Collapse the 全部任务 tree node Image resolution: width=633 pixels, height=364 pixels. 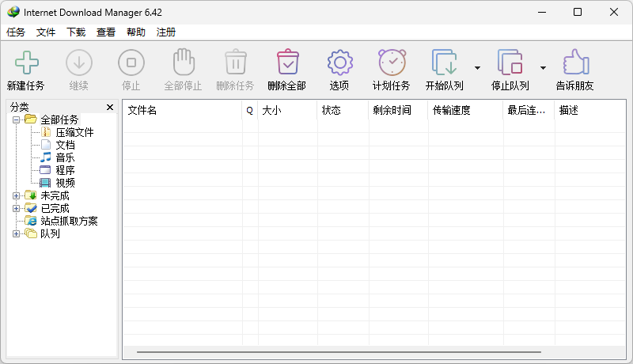[x=16, y=119]
